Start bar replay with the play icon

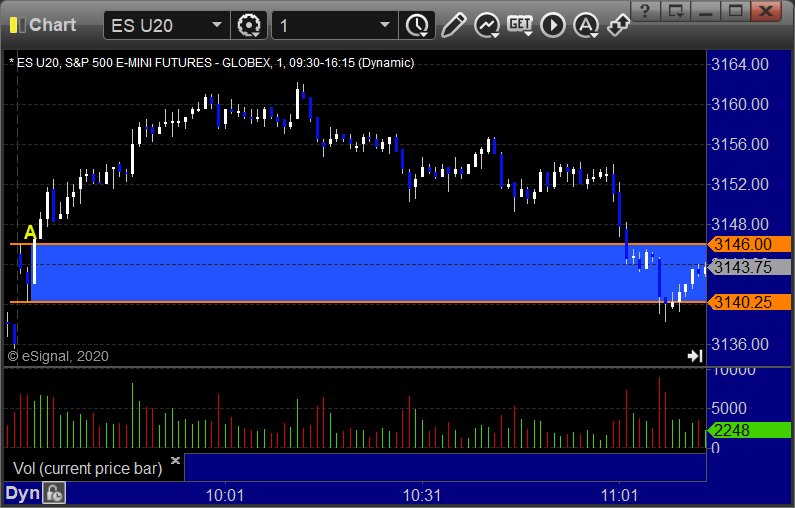pyautogui.click(x=553, y=25)
